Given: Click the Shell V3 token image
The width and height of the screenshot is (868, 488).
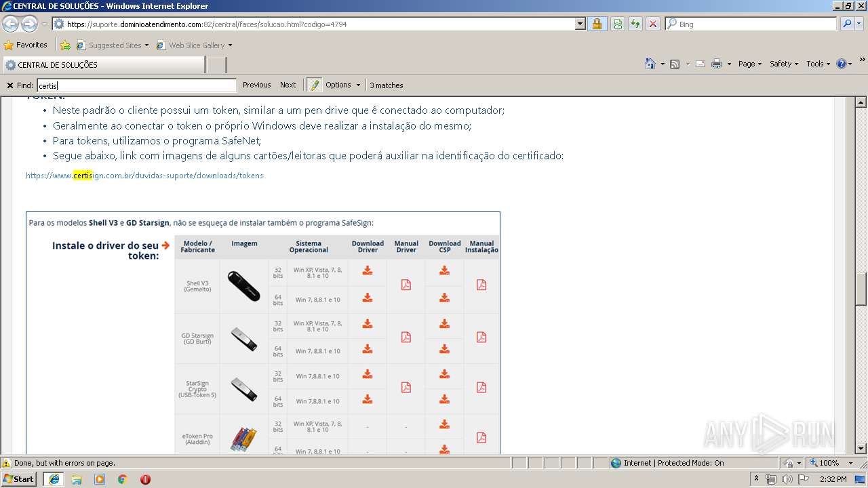Looking at the screenshot, I should [244, 285].
